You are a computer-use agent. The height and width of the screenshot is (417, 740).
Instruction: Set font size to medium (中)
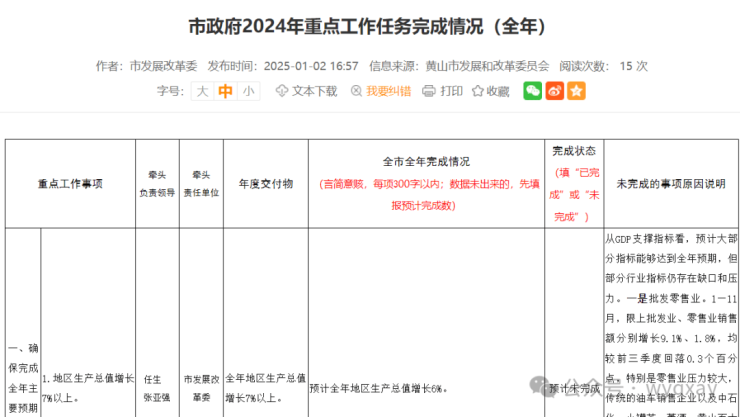point(225,91)
